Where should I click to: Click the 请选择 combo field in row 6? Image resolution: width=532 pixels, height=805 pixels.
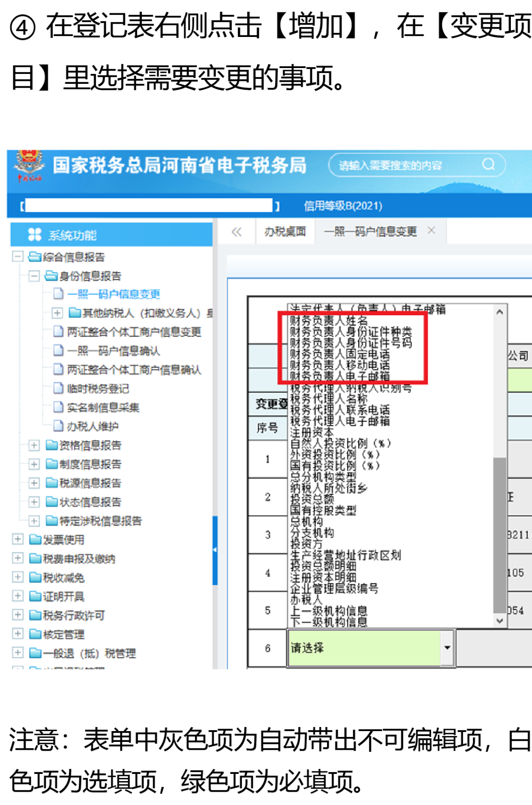click(x=371, y=648)
